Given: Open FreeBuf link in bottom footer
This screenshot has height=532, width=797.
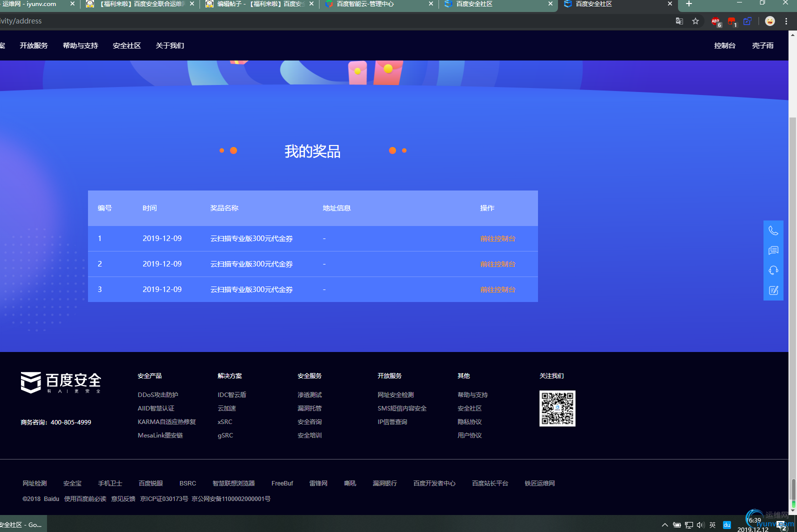Looking at the screenshot, I should [x=282, y=483].
